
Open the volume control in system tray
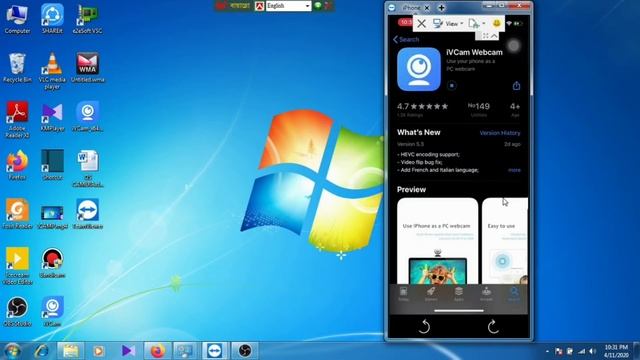[x=593, y=351]
